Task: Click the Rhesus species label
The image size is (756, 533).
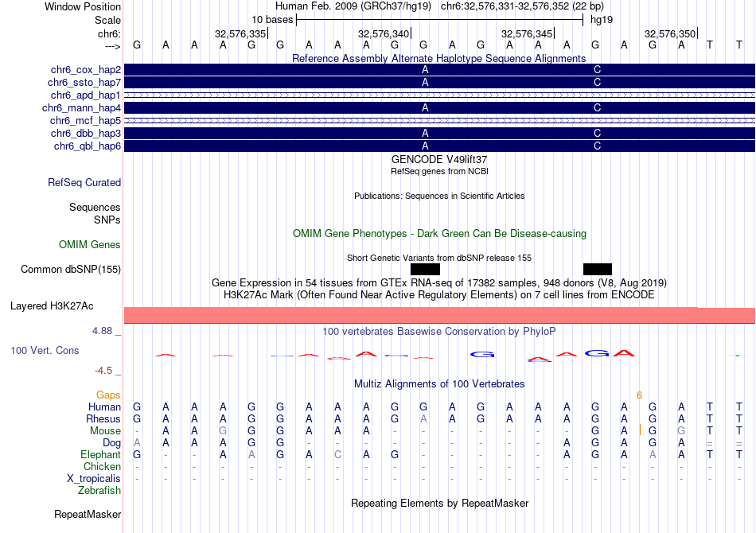Action: pyautogui.click(x=103, y=418)
